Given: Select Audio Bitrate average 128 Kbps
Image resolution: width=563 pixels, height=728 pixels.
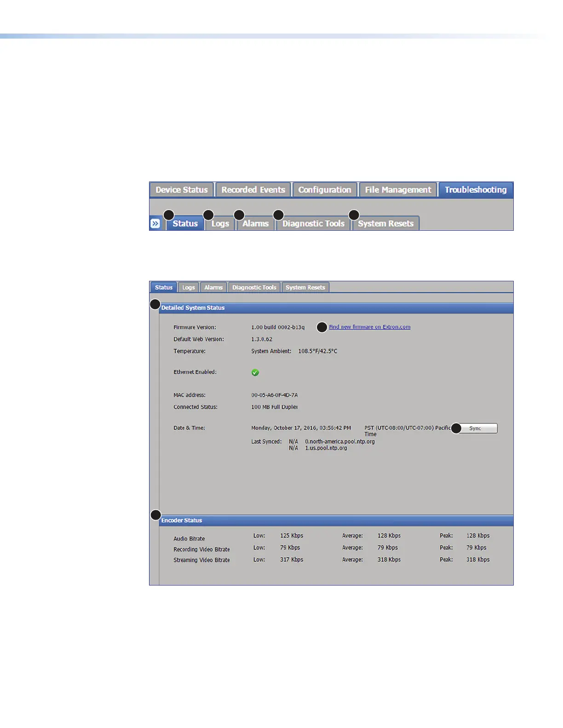Looking at the screenshot, I should pyautogui.click(x=389, y=535).
